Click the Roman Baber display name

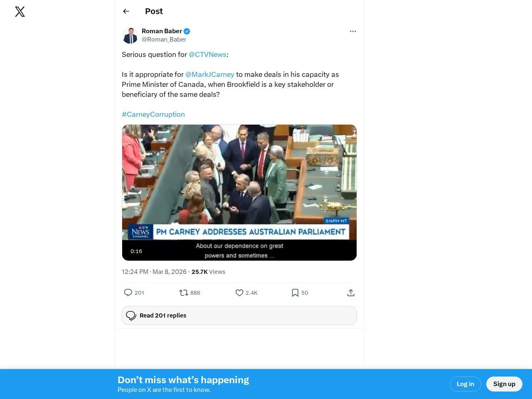(x=162, y=31)
